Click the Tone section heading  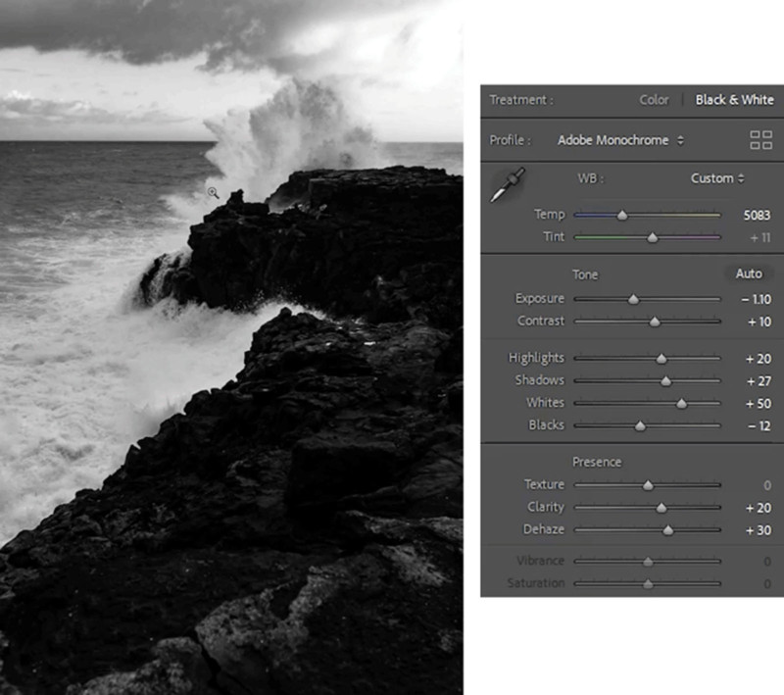point(585,275)
